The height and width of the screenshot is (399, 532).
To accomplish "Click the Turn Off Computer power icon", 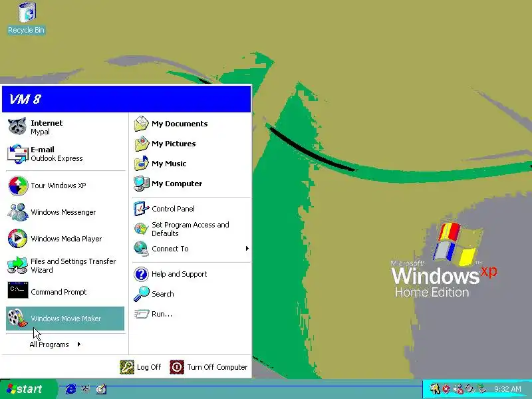I will click(177, 367).
